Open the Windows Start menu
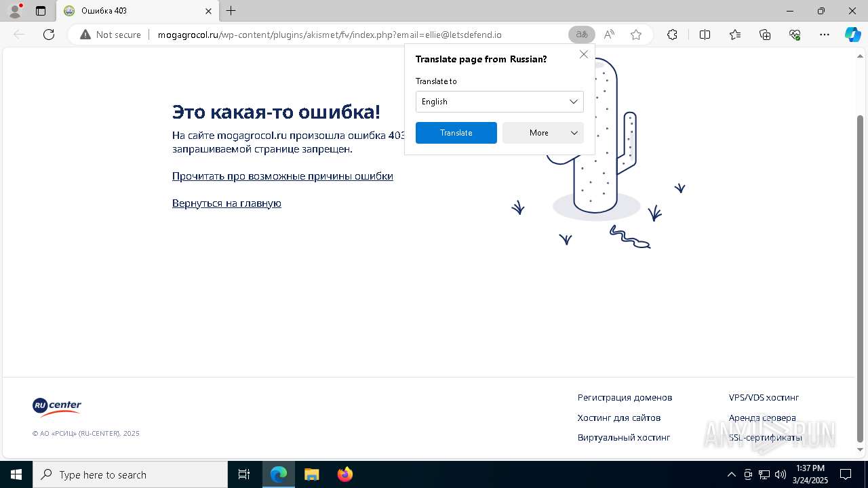 pos(16,474)
